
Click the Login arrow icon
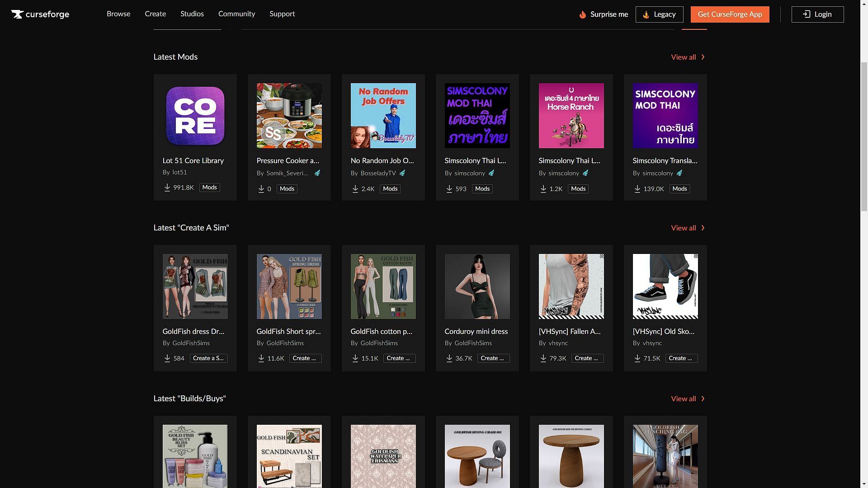click(x=807, y=14)
